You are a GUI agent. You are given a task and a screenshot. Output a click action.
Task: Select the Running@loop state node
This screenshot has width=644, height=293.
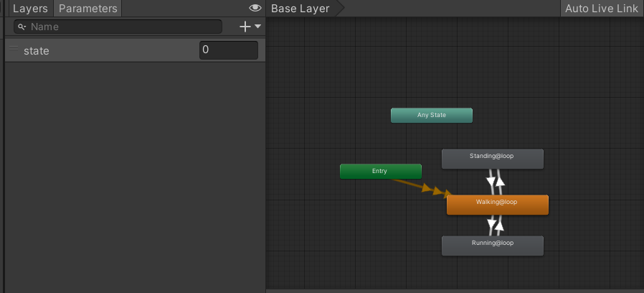[493, 246]
